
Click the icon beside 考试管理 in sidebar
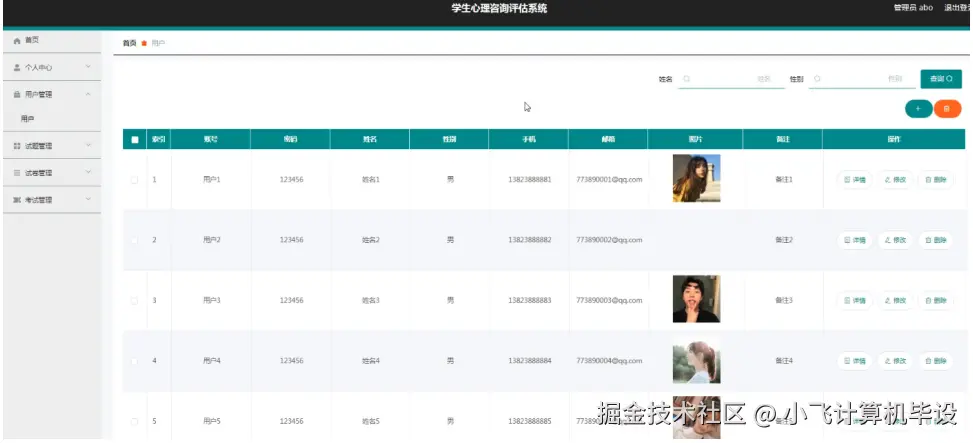click(x=17, y=200)
